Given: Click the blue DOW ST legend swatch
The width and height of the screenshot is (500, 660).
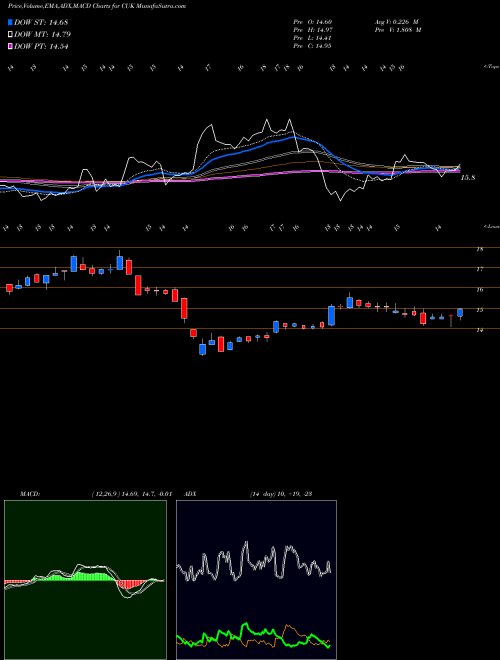Looking at the screenshot, I should pos(10,22).
